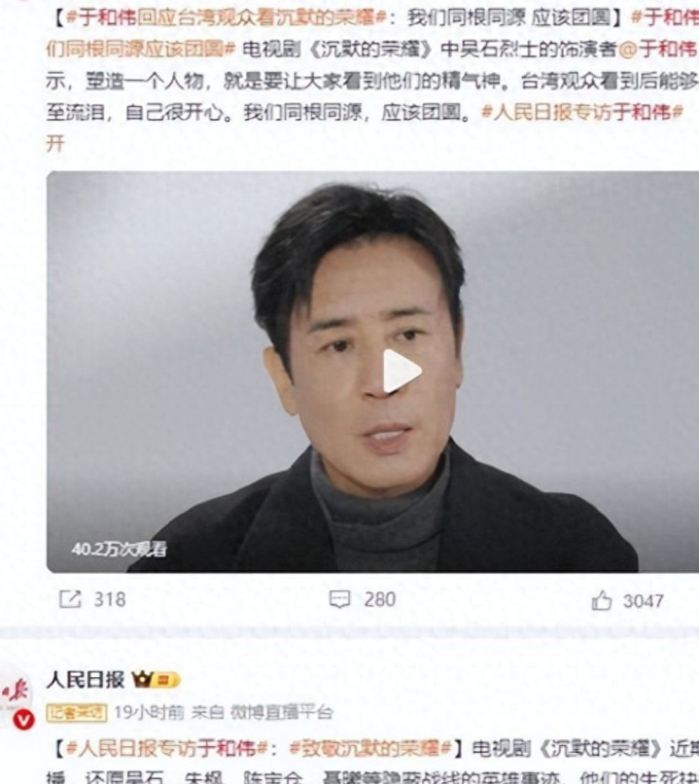
Task: Click the repost count 318
Action: [110, 599]
